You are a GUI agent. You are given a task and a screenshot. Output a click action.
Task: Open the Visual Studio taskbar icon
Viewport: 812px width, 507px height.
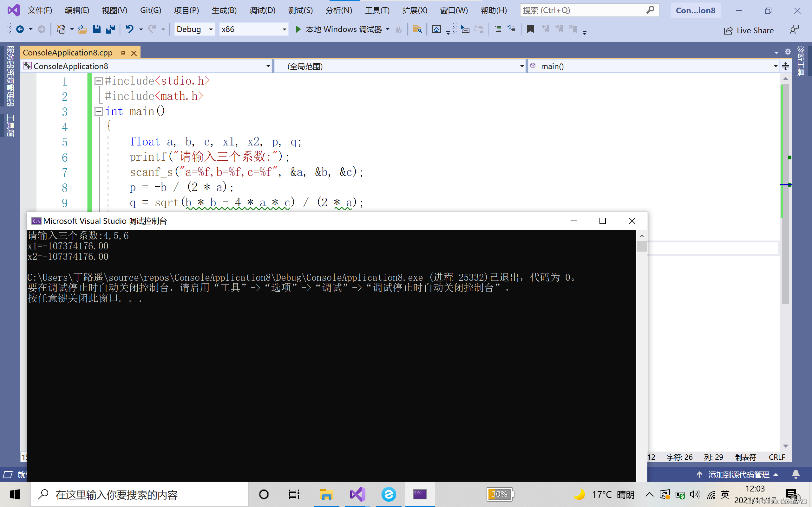pyautogui.click(x=357, y=494)
